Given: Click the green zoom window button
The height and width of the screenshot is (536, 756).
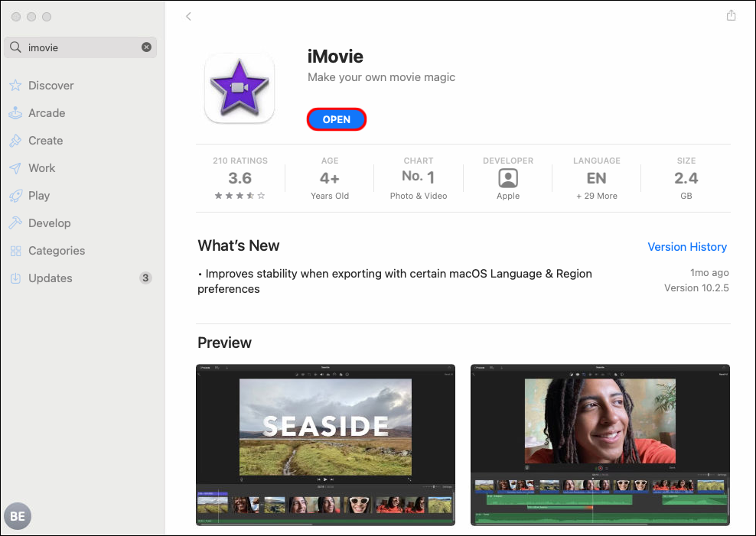Looking at the screenshot, I should (x=47, y=17).
